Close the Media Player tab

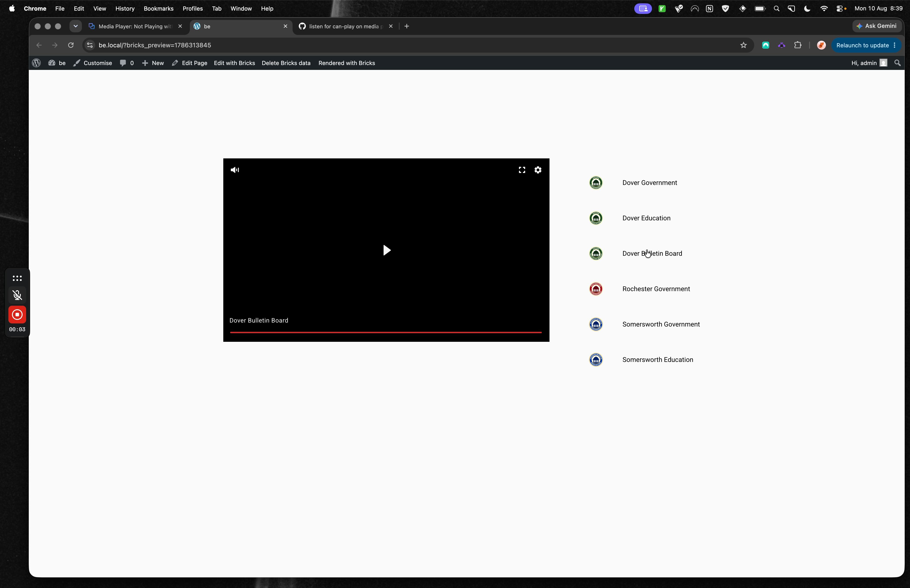(x=180, y=26)
